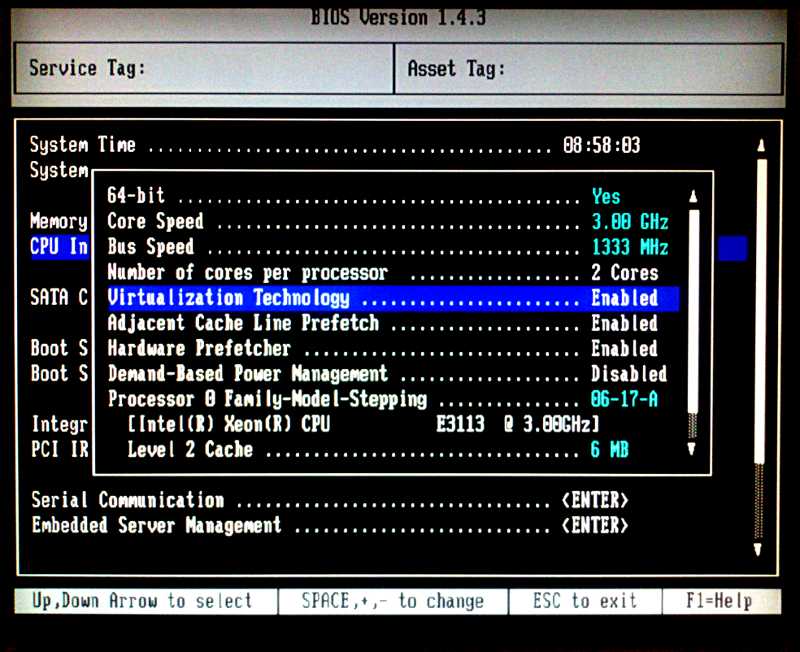Toggle Virtualization Technology Enabled value
Image resolution: width=800 pixels, height=652 pixels.
click(x=624, y=298)
